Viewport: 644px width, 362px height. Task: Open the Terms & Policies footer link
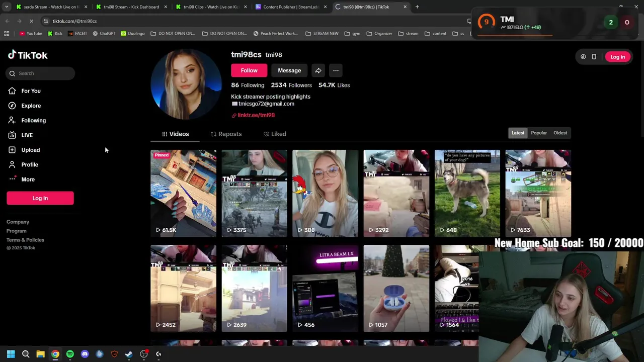(x=25, y=240)
